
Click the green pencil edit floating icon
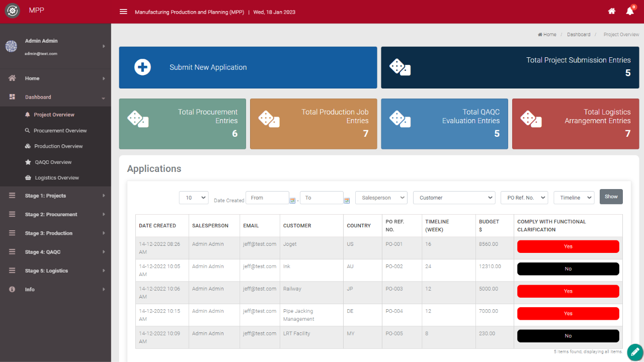[635, 352]
